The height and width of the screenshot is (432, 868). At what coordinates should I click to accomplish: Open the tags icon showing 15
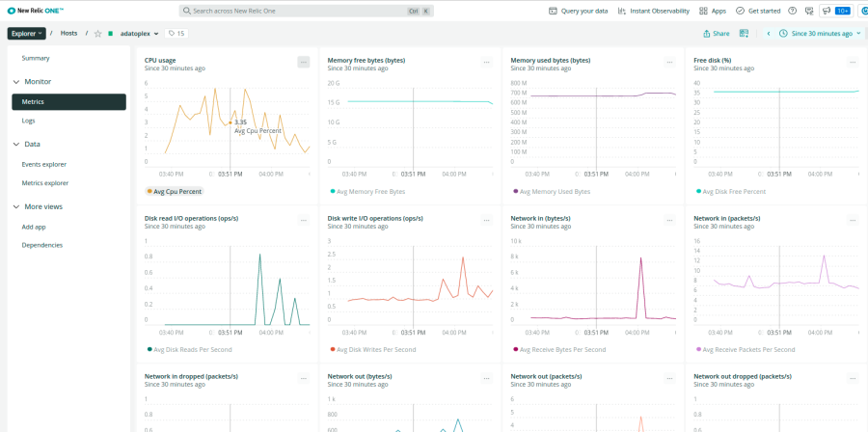(176, 33)
